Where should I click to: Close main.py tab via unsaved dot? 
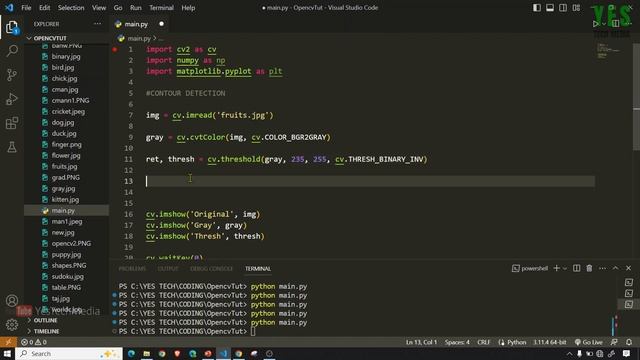tap(162, 24)
